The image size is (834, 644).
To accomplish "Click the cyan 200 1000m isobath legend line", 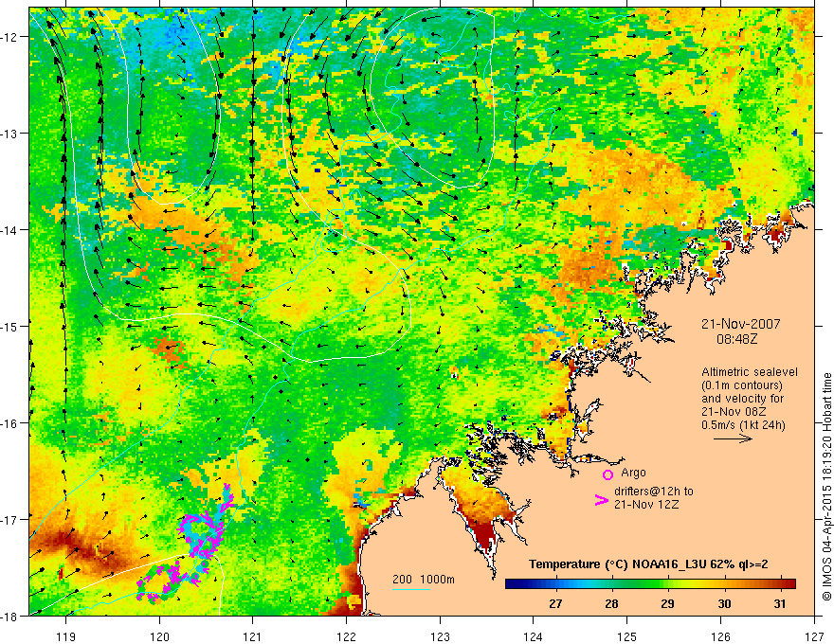I will pos(411,589).
